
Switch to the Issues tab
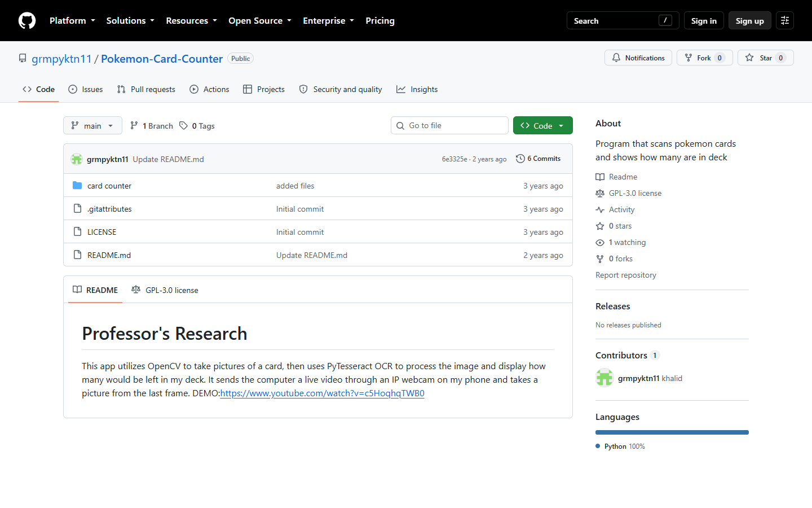pos(86,89)
